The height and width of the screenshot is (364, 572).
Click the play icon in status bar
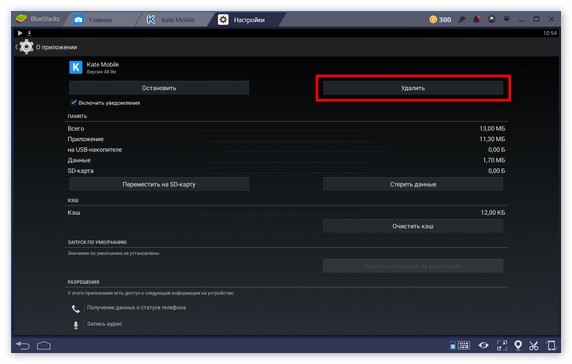point(20,33)
